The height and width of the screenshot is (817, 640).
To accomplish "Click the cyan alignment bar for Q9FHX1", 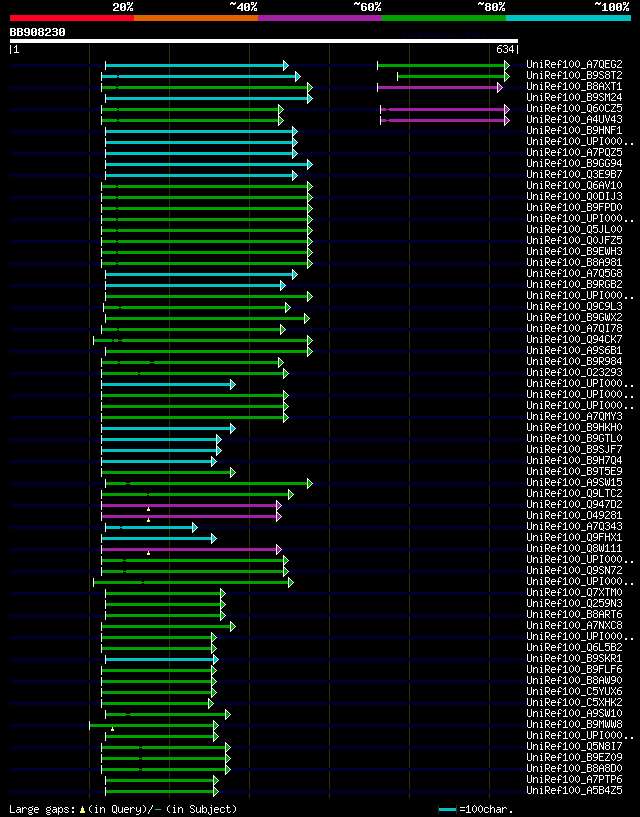I will 159,538.
